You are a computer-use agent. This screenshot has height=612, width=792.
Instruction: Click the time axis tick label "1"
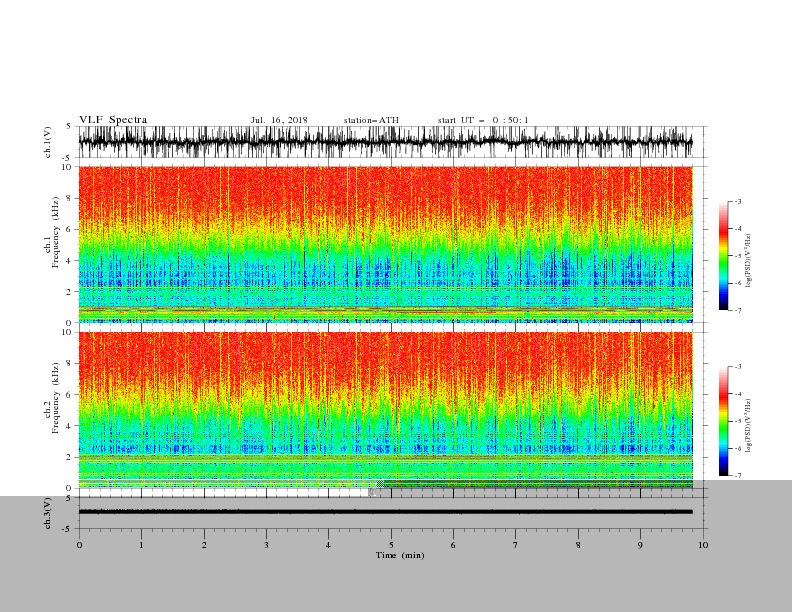[x=141, y=545]
